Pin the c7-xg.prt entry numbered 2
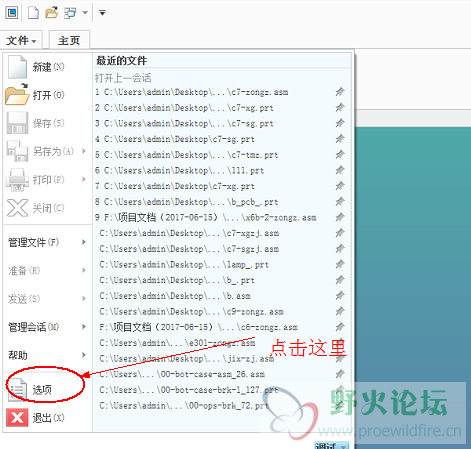 pos(340,107)
